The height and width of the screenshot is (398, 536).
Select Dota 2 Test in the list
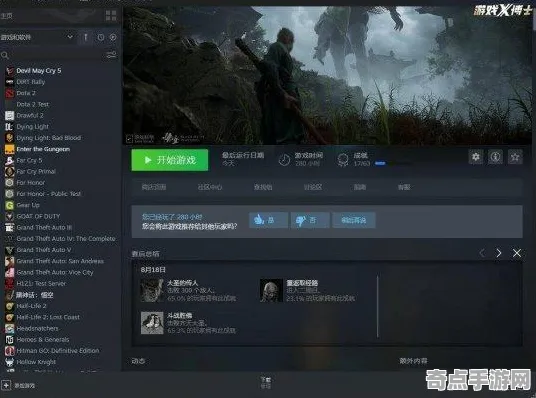point(33,104)
